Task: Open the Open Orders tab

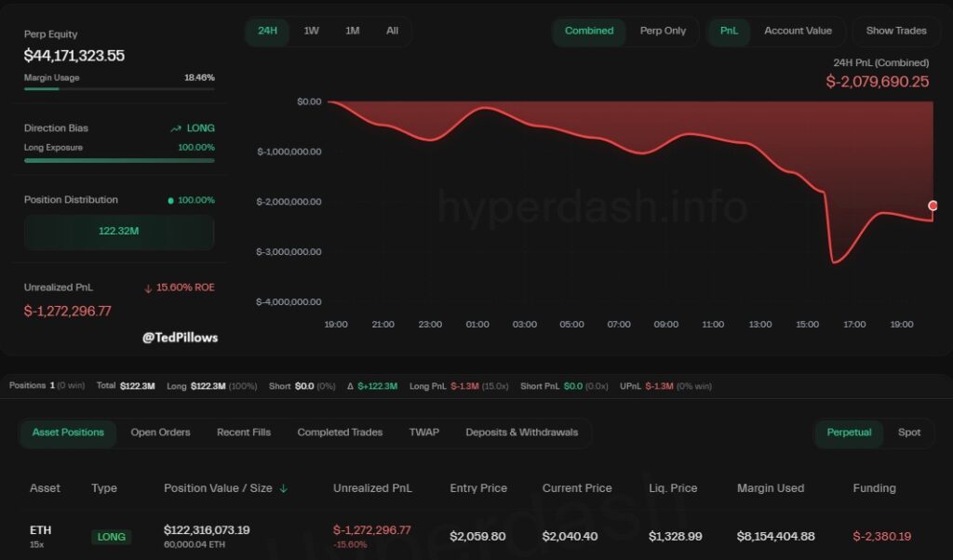Action: pos(160,433)
